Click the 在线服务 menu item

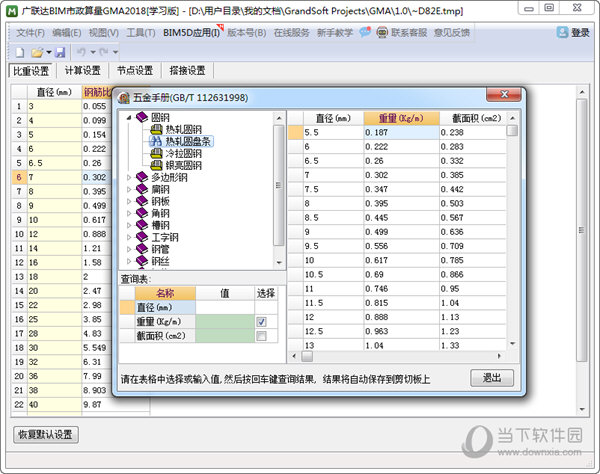pyautogui.click(x=292, y=33)
